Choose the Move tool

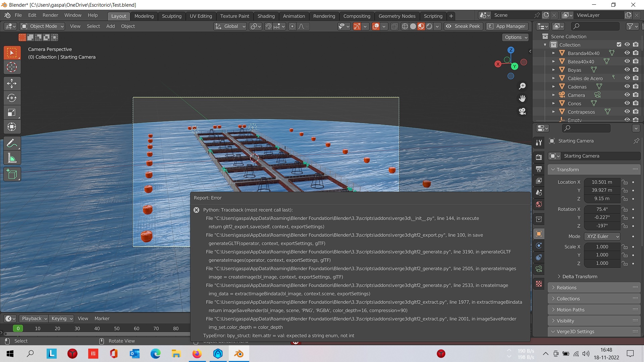12,83
